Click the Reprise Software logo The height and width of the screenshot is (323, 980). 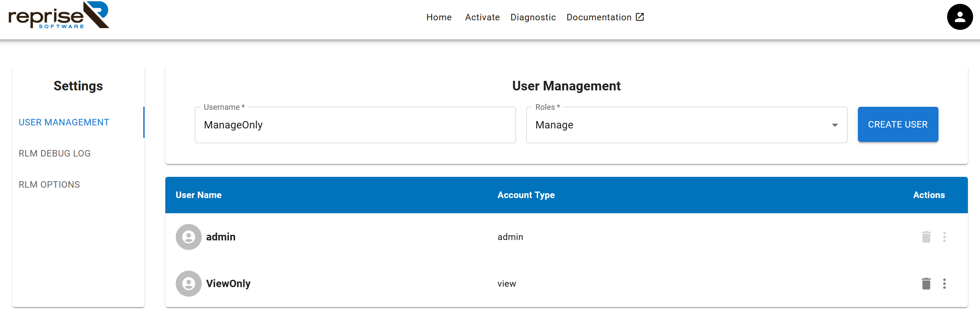(x=59, y=16)
